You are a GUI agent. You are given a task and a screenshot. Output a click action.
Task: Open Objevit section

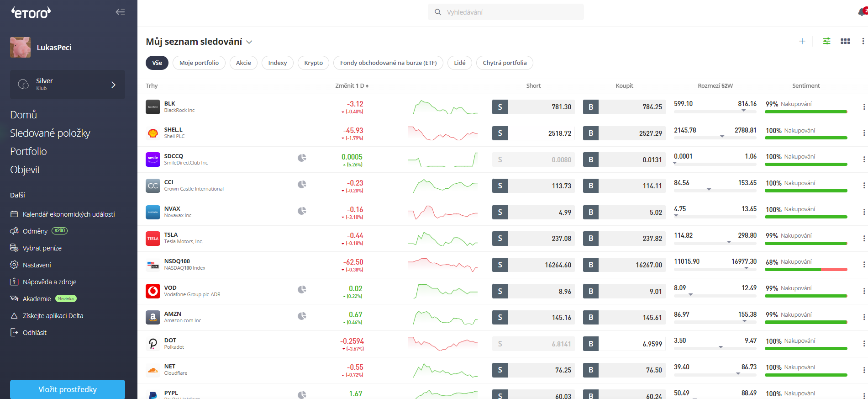[25, 170]
